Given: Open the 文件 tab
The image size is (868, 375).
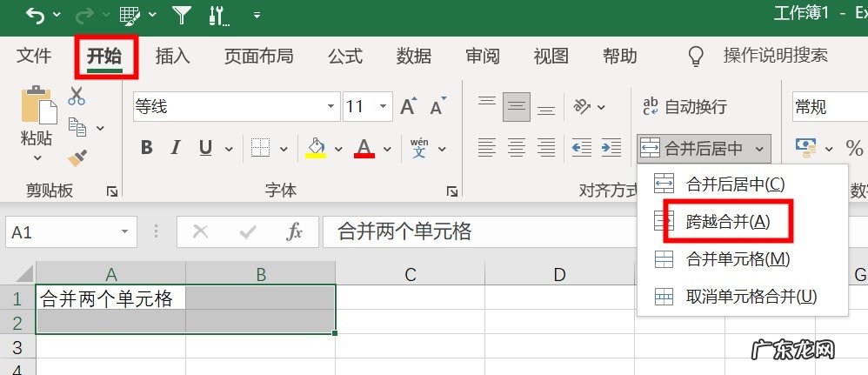Looking at the screenshot, I should (x=34, y=56).
